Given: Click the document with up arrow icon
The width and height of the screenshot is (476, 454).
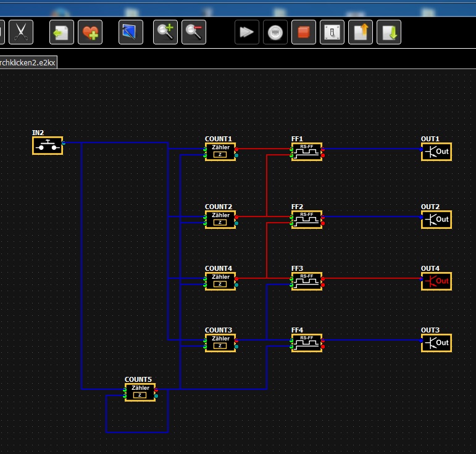Looking at the screenshot, I should click(361, 32).
